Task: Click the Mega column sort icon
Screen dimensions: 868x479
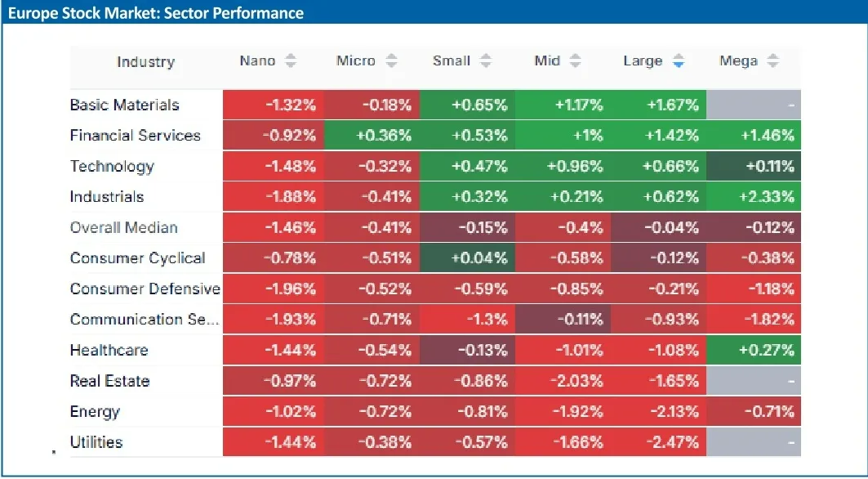Action: click(772, 61)
